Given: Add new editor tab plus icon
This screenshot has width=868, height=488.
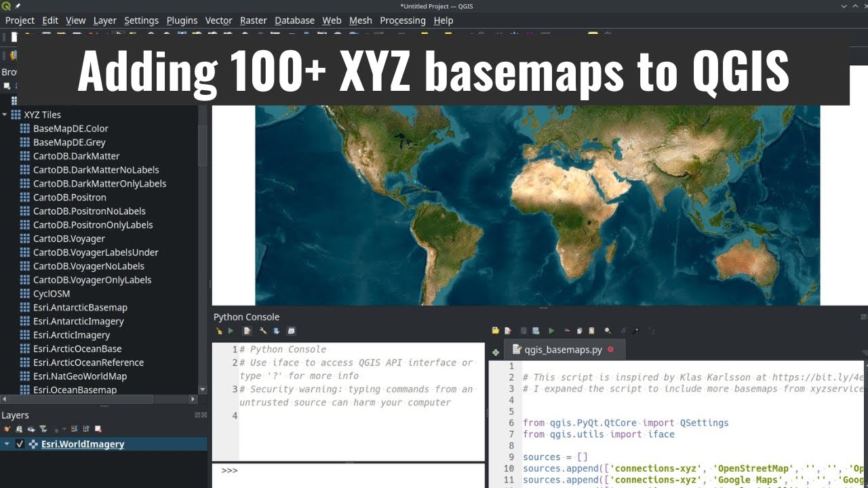Looking at the screenshot, I should [496, 352].
